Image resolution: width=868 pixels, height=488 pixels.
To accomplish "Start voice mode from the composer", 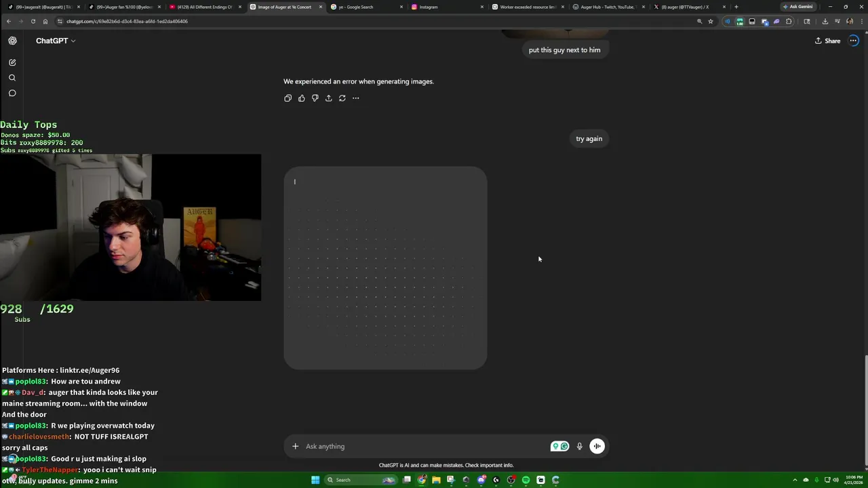I will (597, 446).
